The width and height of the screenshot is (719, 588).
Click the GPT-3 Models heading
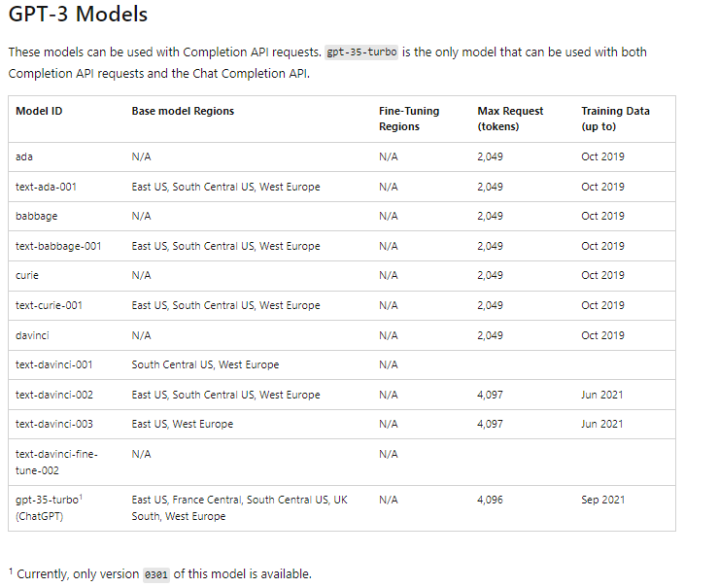coord(78,14)
